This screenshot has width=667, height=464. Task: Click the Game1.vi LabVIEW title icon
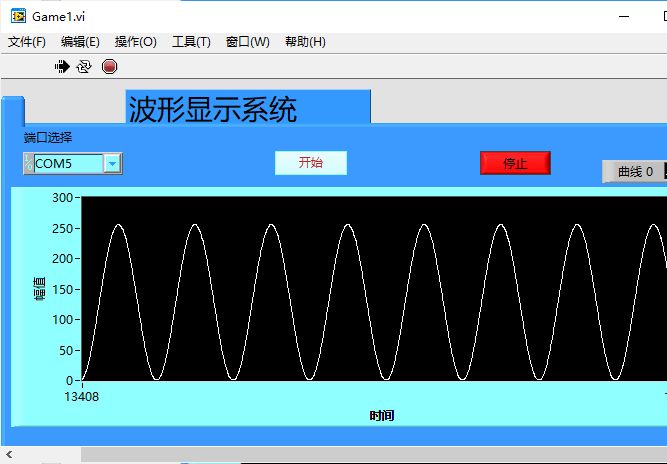tap(18, 16)
